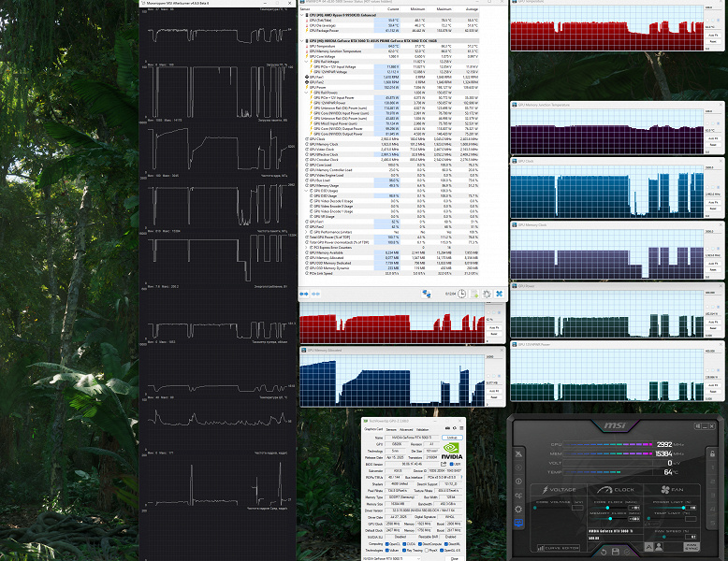
Task: Click Afterburner hardware monitor icon in sidebar
Action: (518, 523)
